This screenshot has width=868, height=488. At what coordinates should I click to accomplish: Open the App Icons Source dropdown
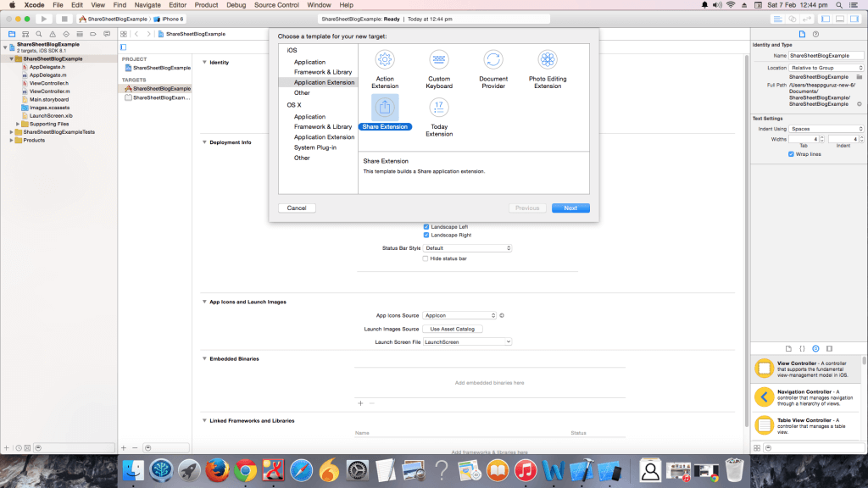coord(459,315)
